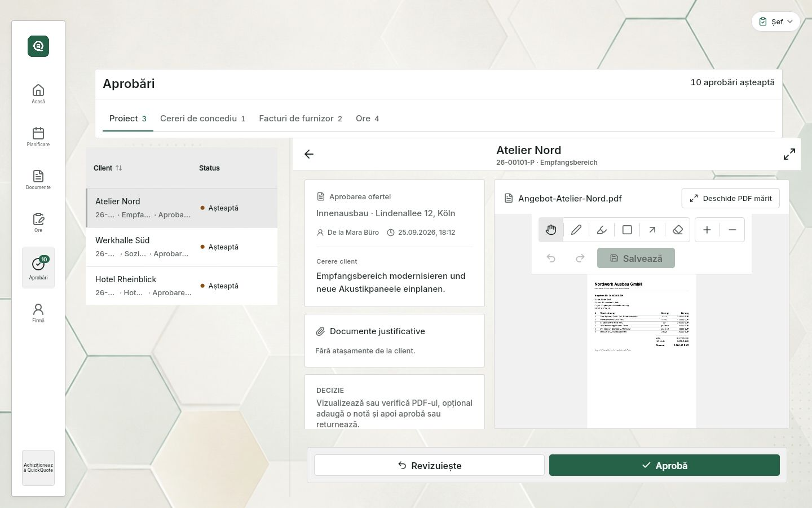The height and width of the screenshot is (508, 812).
Task: Select the arrow annotation tool
Action: click(652, 230)
